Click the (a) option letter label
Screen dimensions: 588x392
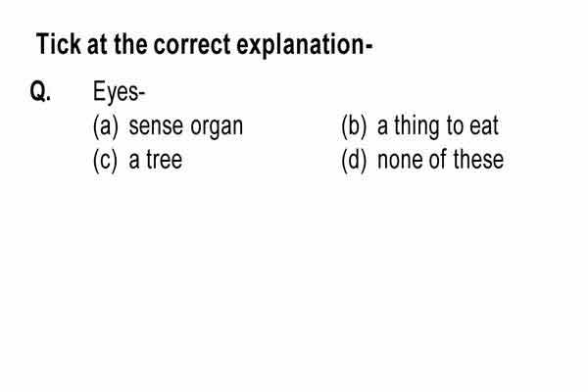106,126
